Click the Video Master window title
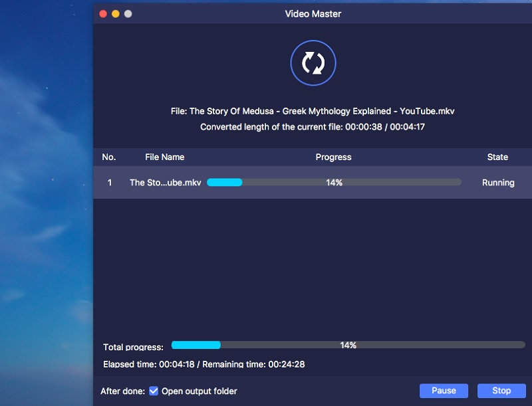This screenshot has width=532, height=406. [x=313, y=14]
